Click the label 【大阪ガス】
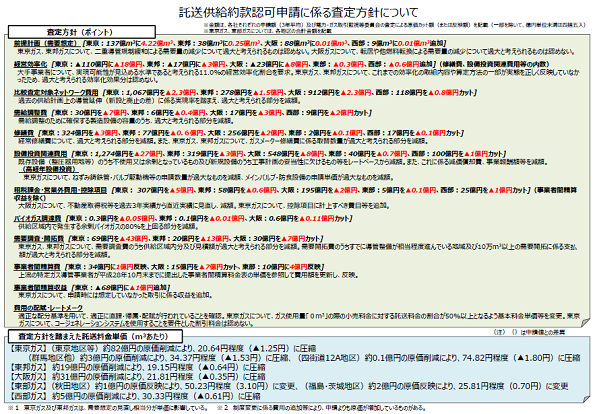 coord(28,377)
